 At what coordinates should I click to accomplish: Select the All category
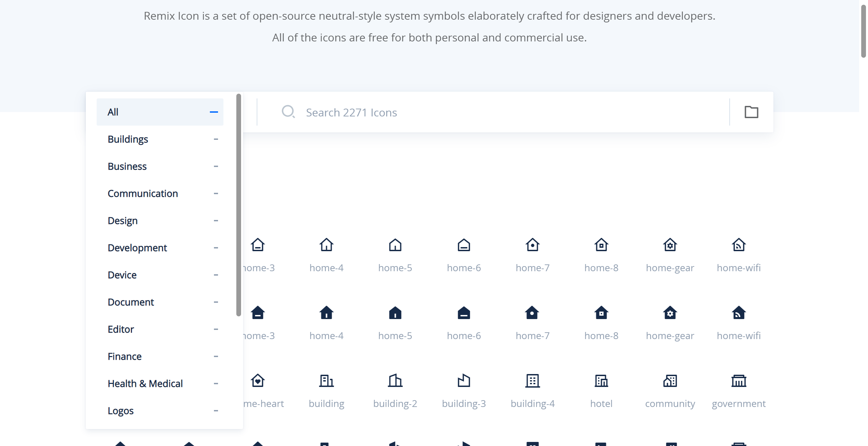(160, 112)
